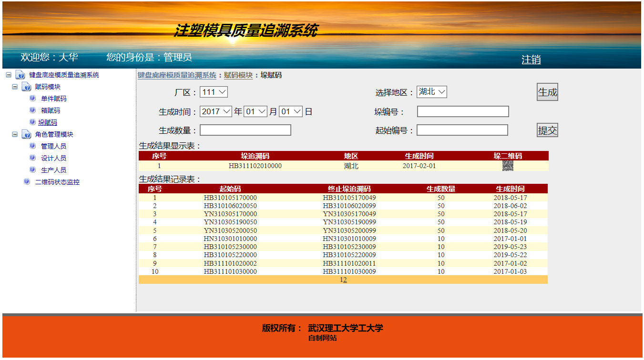The image size is (644, 360).
Task: Click the 赋码模块 folder icon
Action: [x=26, y=87]
